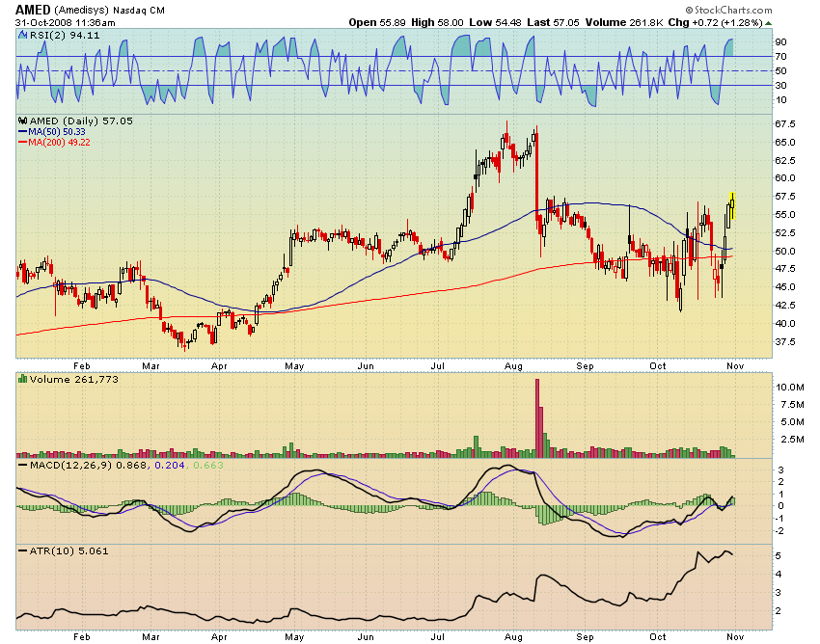The image size is (820, 644).
Task: Click the Chg +0.72 (+1.28%) value
Action: click(716, 22)
